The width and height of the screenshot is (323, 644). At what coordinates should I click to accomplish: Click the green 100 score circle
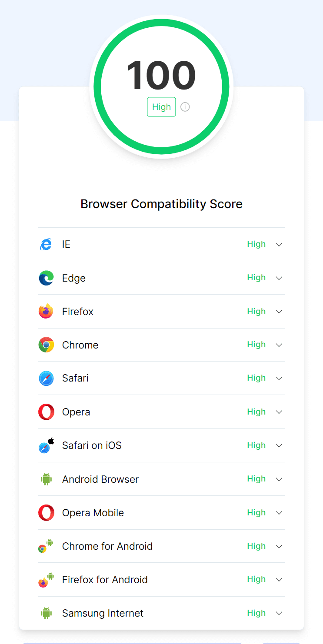point(161,74)
